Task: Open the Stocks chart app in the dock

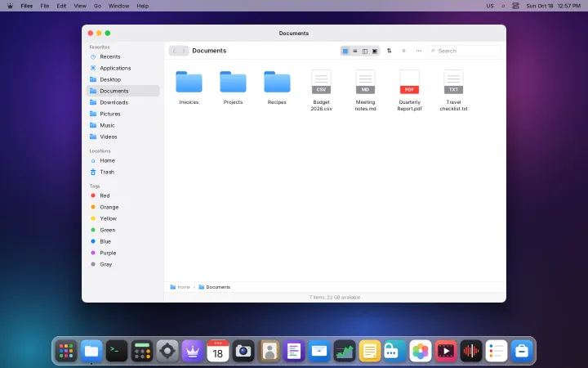Action: [345, 351]
